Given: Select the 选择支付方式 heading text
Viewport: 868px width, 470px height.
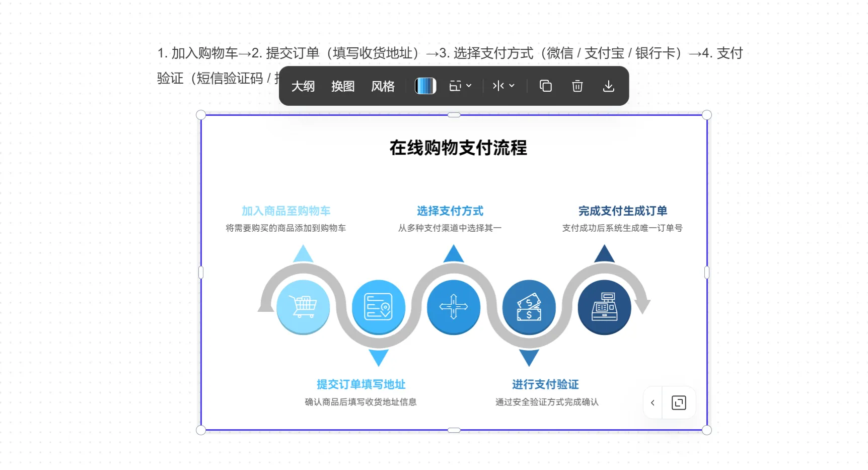Looking at the screenshot, I should click(x=450, y=211).
